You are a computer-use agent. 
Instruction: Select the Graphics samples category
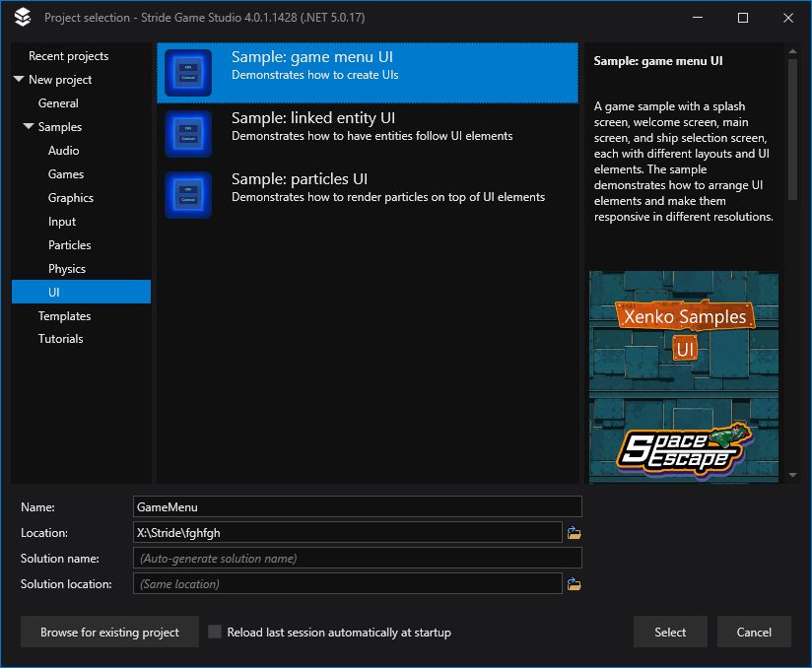pyautogui.click(x=70, y=198)
